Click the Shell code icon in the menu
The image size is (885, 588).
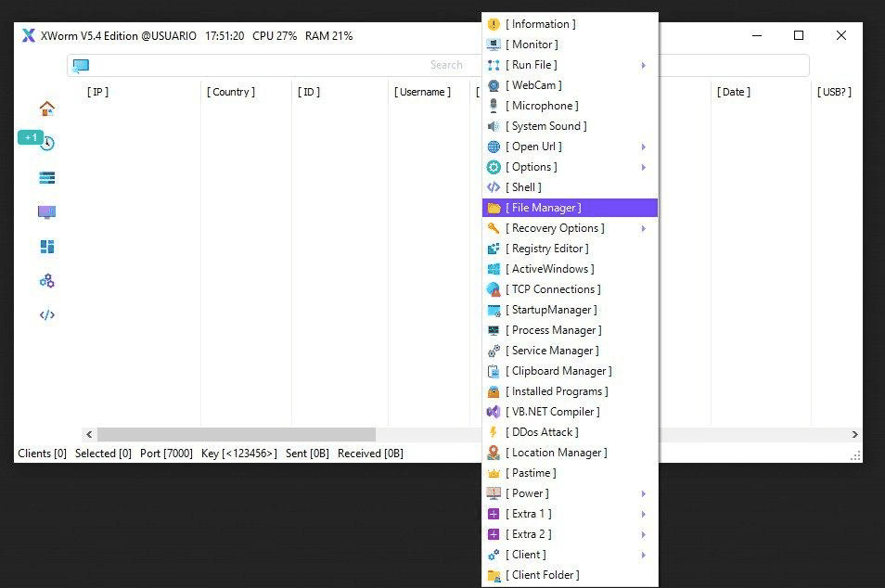494,187
